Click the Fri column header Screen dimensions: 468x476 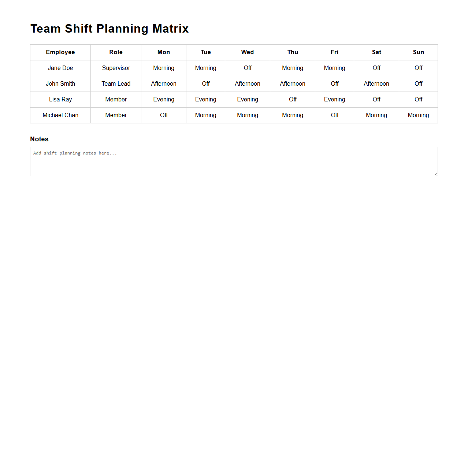point(334,52)
